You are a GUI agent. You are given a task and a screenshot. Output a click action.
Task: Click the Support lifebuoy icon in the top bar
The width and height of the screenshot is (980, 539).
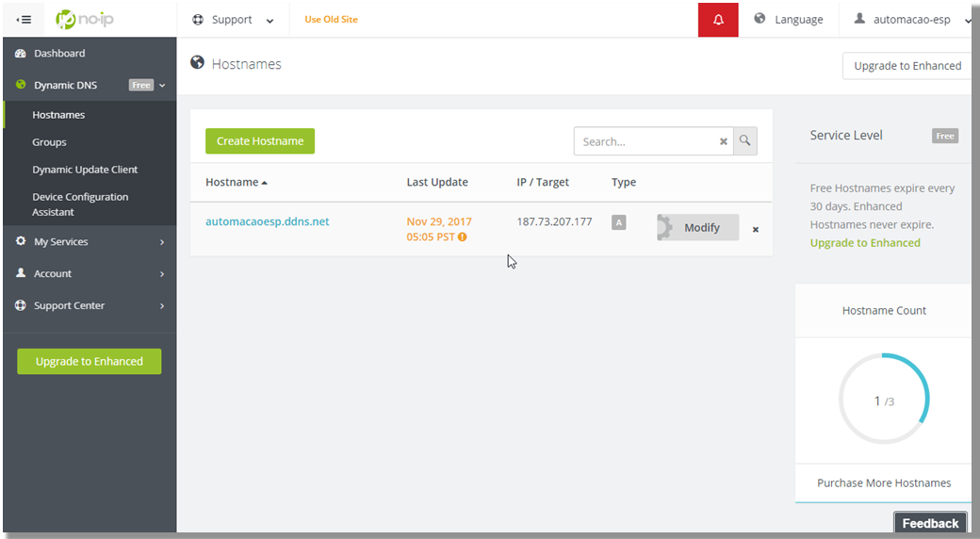click(x=198, y=20)
